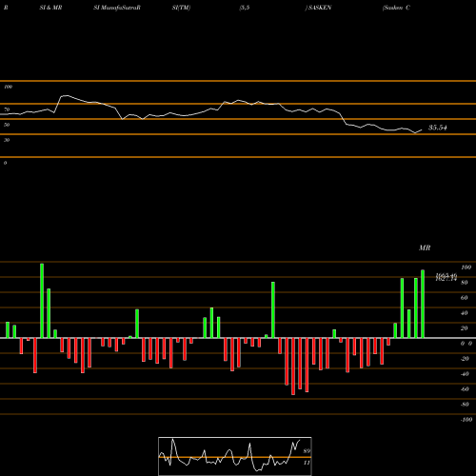This screenshot has width=476, height=476.
Task: Click the overlapping 1027.74 value label
Action: pos(446,279)
